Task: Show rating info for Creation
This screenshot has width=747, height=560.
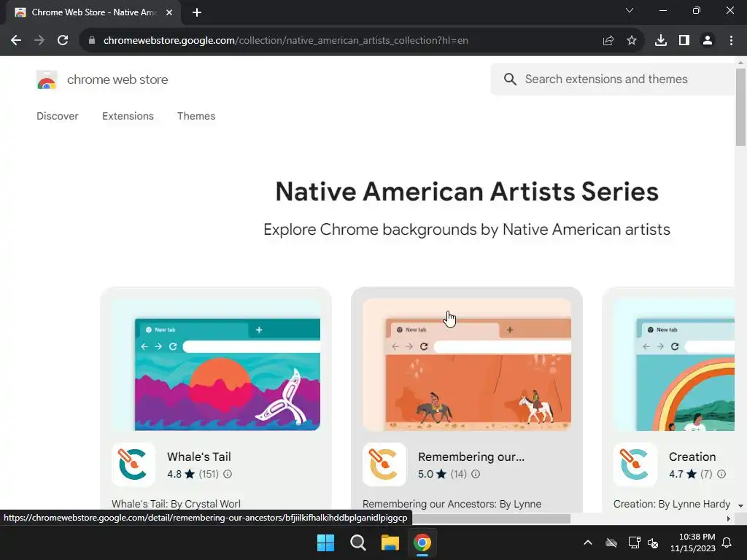Action: pyautogui.click(x=721, y=474)
